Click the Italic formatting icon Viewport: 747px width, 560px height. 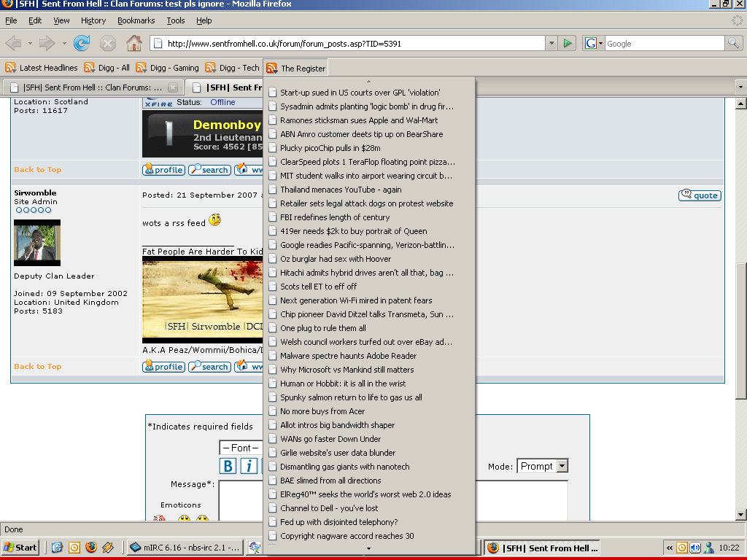(249, 466)
